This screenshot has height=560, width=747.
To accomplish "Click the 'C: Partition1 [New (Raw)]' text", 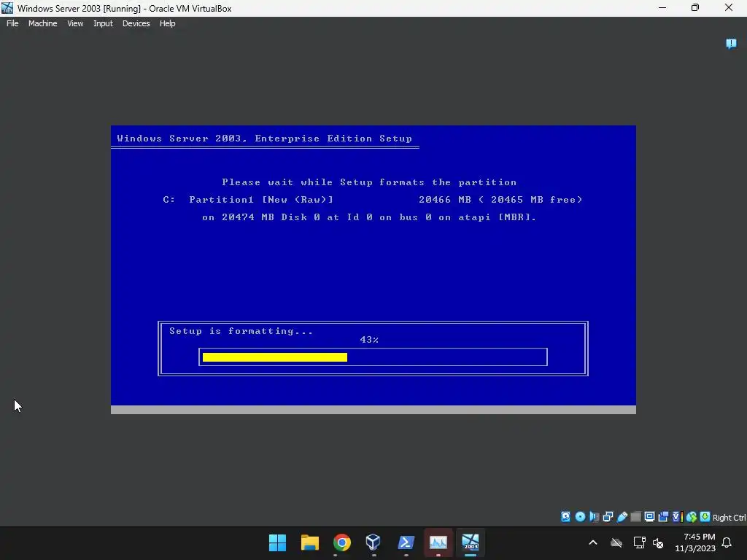I will coord(248,200).
